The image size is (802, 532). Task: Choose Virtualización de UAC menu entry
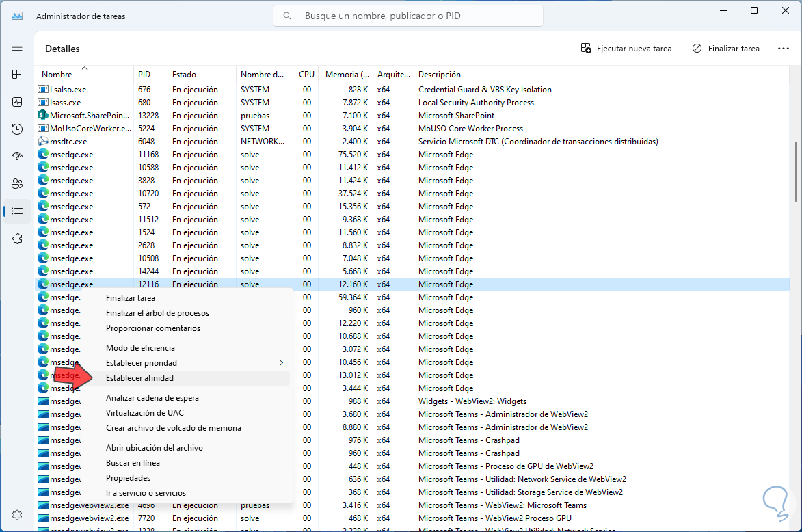[186, 413]
